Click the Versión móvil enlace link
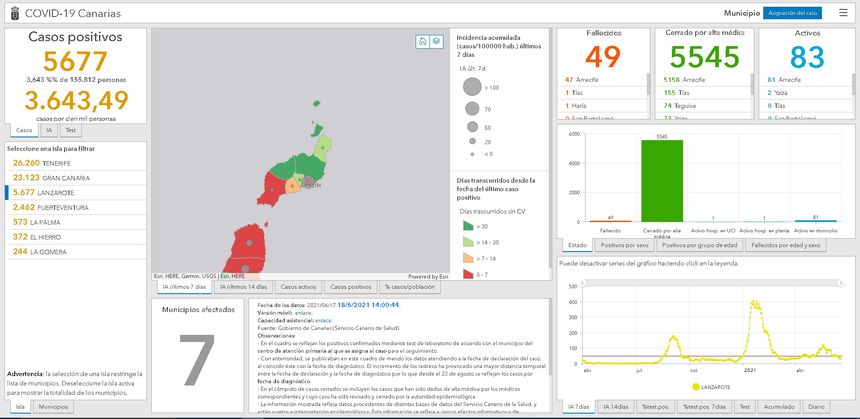The image size is (860, 419). (301, 313)
